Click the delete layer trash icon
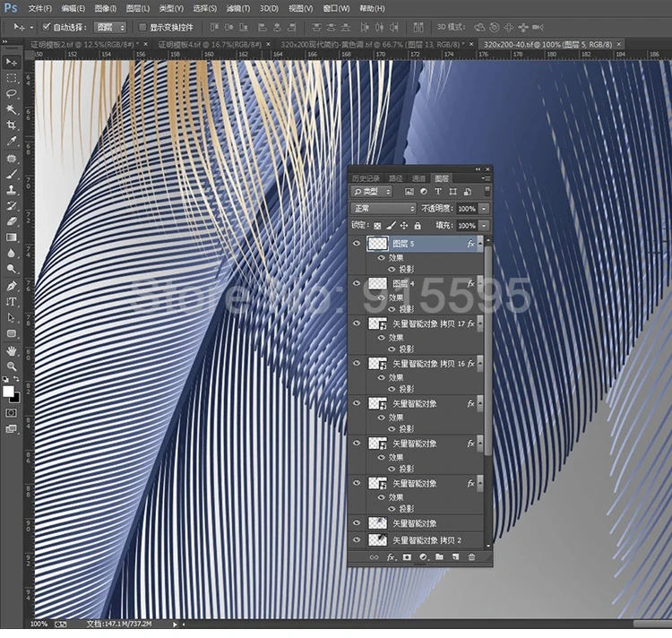Viewport: 672px width, 638px height. (x=471, y=557)
